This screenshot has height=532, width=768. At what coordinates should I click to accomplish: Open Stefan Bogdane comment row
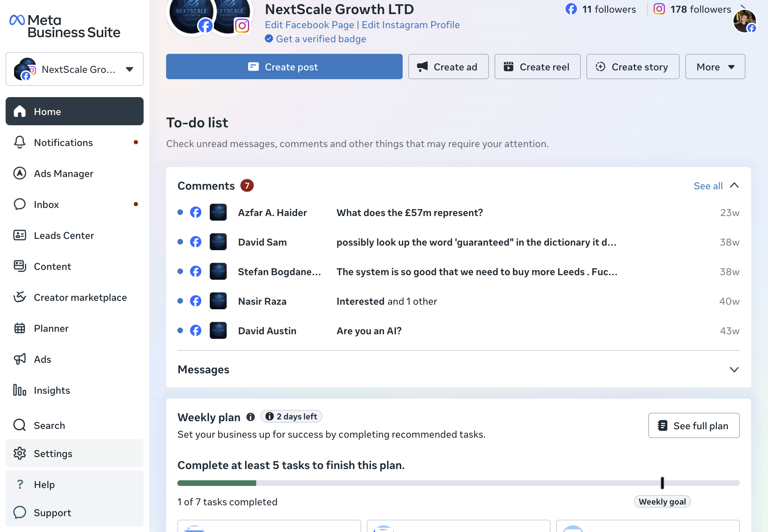coord(459,272)
